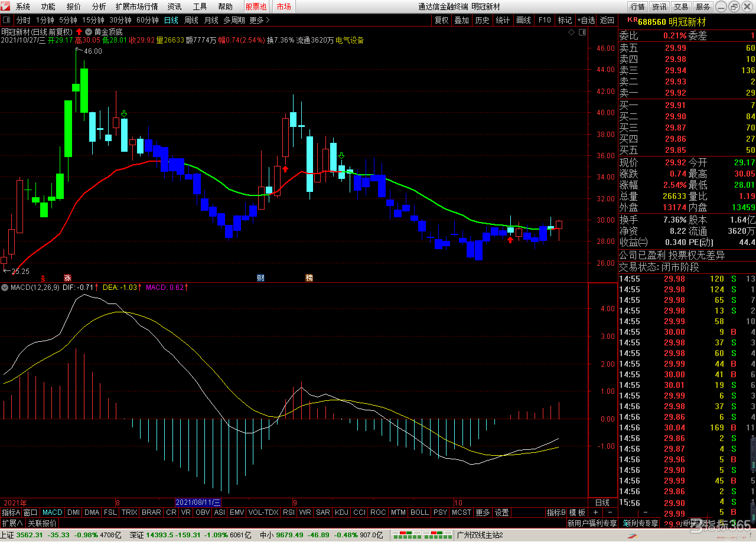Click the 复权 toolbar button

(x=441, y=19)
